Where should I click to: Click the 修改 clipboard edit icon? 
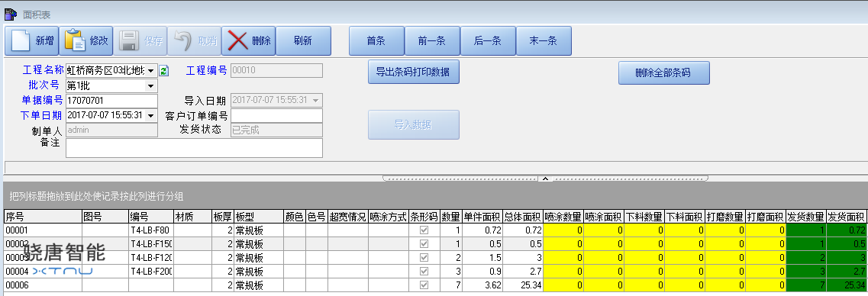click(x=76, y=41)
